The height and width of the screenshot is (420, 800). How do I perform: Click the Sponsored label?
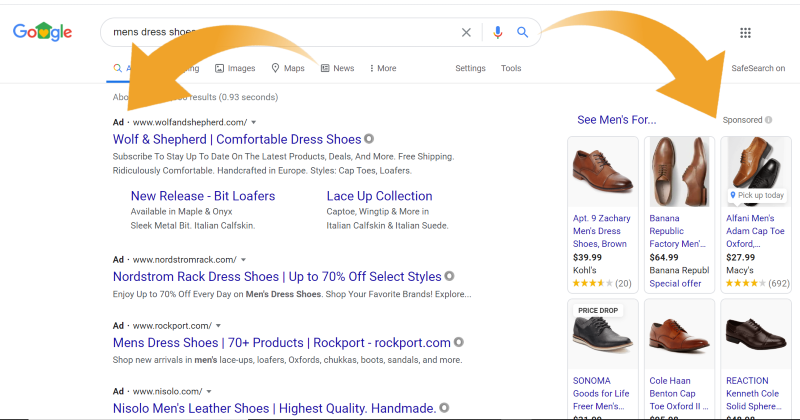tap(742, 120)
